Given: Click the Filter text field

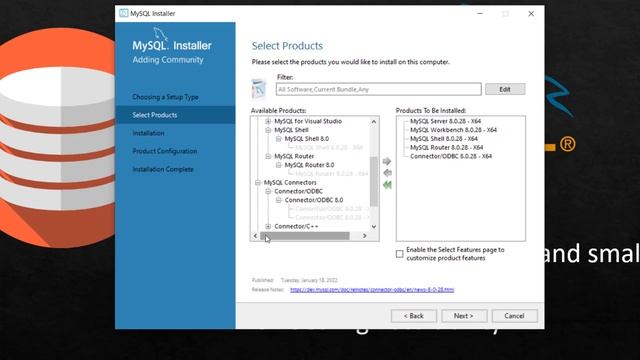Looking at the screenshot, I should (x=378, y=89).
